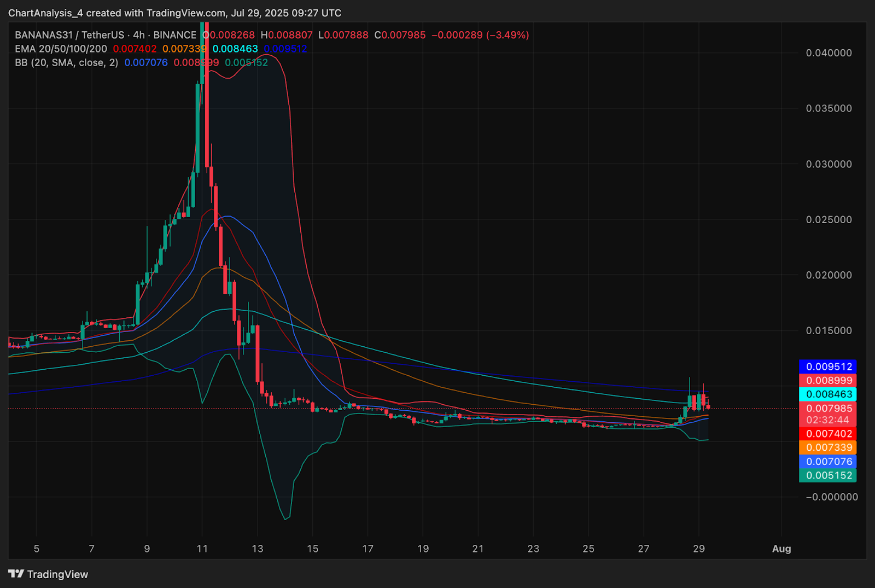Select the BANANAS31 / TetherUS symbol title
The height and width of the screenshot is (588, 875).
(x=69, y=35)
